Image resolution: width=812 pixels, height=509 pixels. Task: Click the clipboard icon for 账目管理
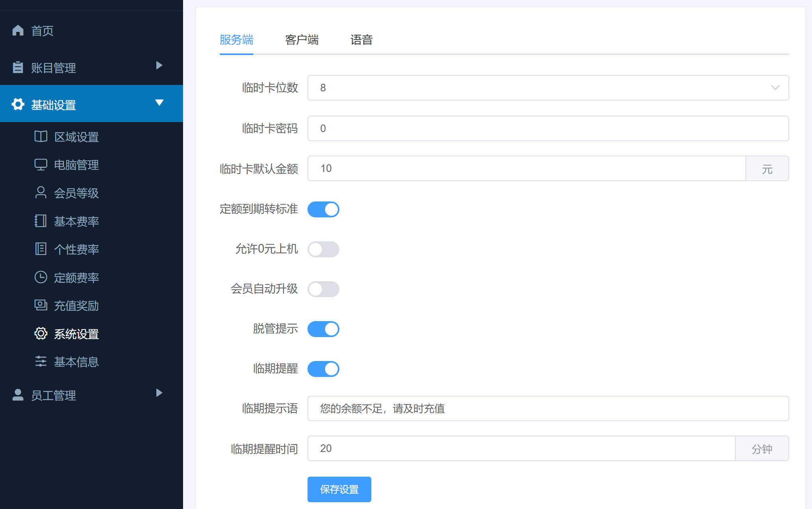pyautogui.click(x=18, y=67)
